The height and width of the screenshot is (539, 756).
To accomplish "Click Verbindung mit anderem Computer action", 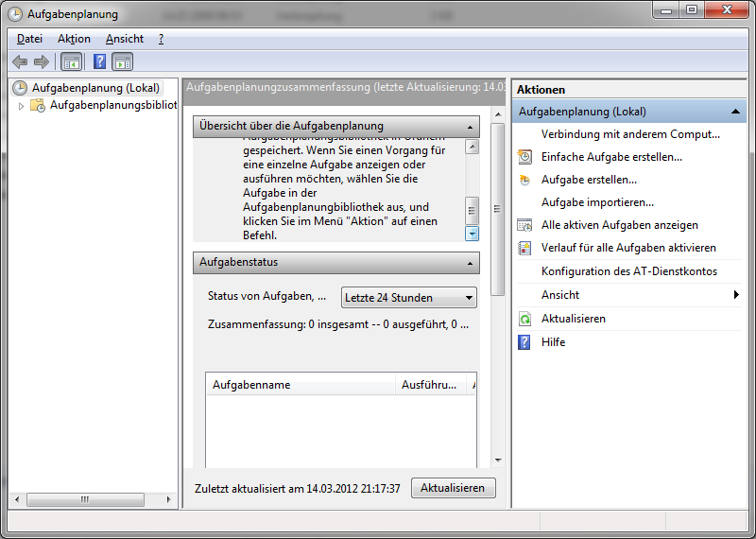I will (x=630, y=134).
